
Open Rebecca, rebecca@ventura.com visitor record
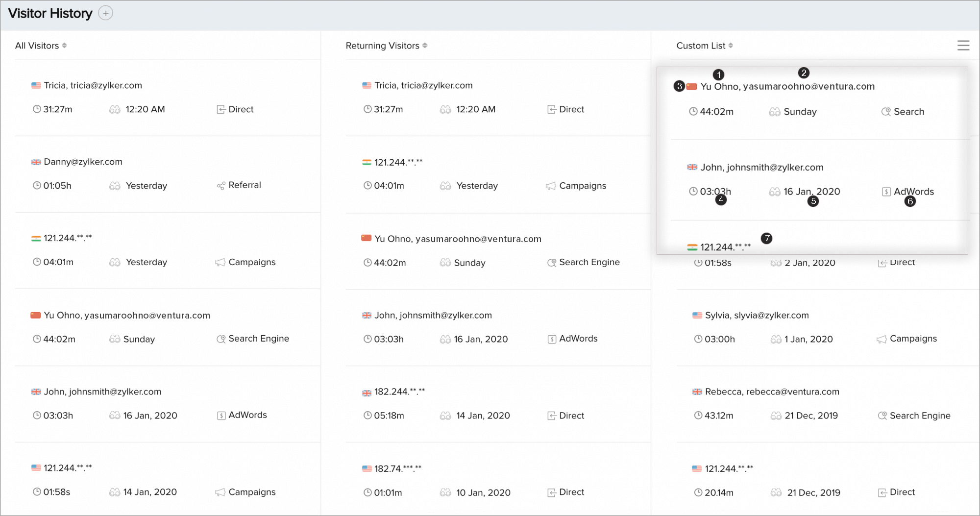(772, 392)
